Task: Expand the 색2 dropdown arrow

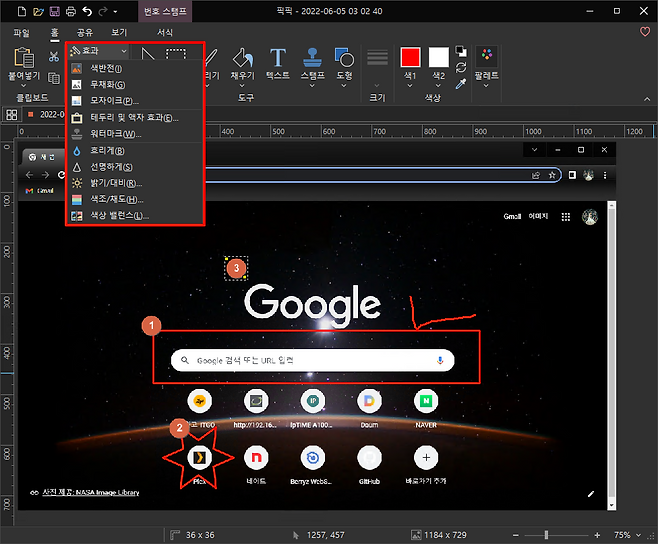Action: tap(439, 86)
